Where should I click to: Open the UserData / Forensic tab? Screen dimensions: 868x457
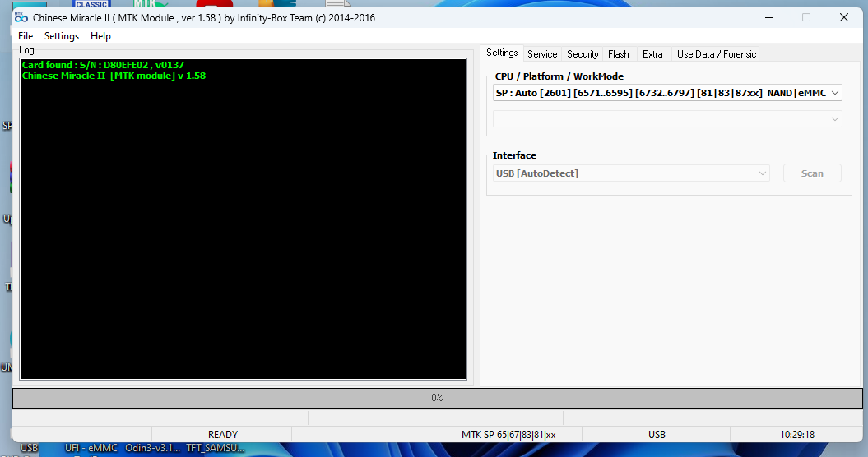click(716, 54)
